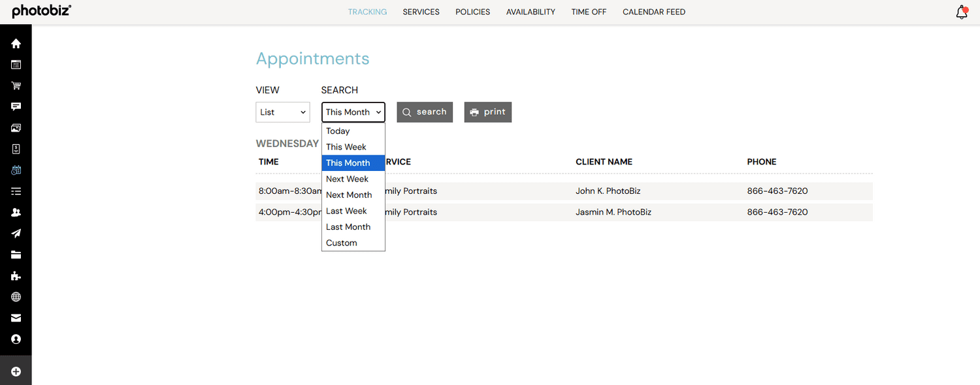Image resolution: width=980 pixels, height=385 pixels.
Task: Switch to the Services tab
Action: [x=421, y=12]
